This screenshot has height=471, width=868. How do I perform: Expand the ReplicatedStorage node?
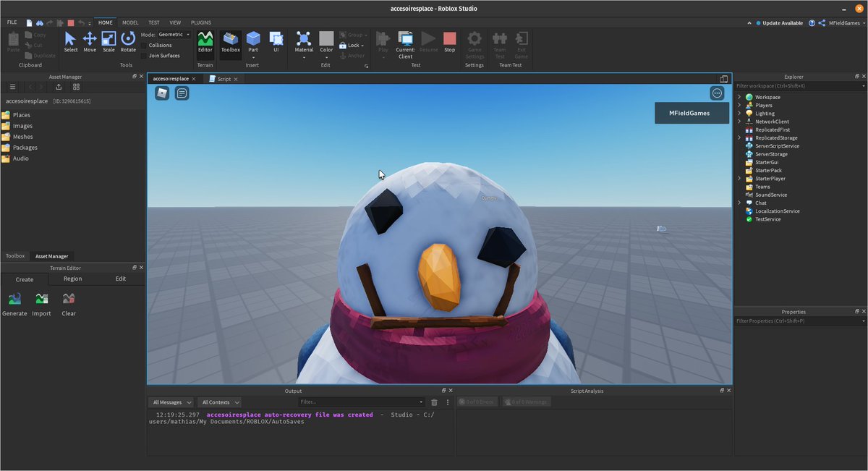739,137
